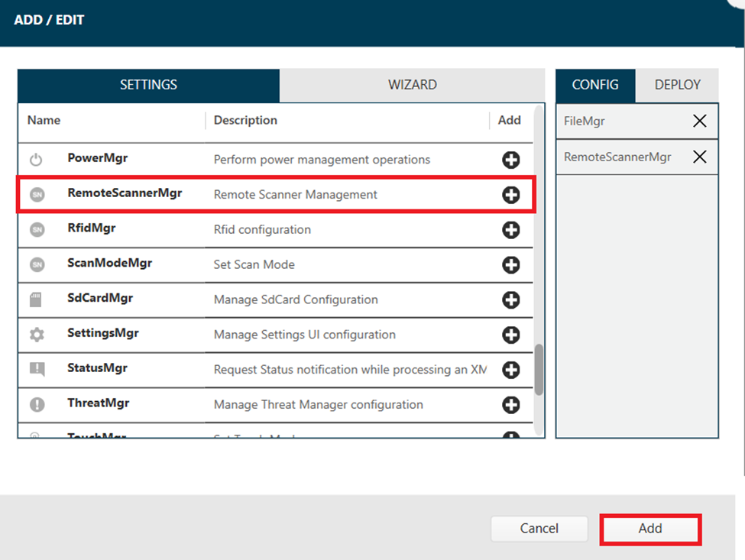Screen dimensions: 745x560
Task: Select the CONFIG tab
Action: pos(595,85)
